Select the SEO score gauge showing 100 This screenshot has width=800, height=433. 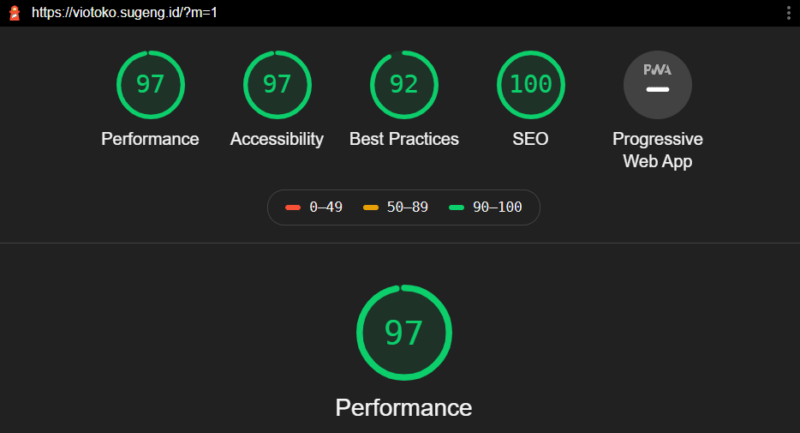click(x=530, y=84)
